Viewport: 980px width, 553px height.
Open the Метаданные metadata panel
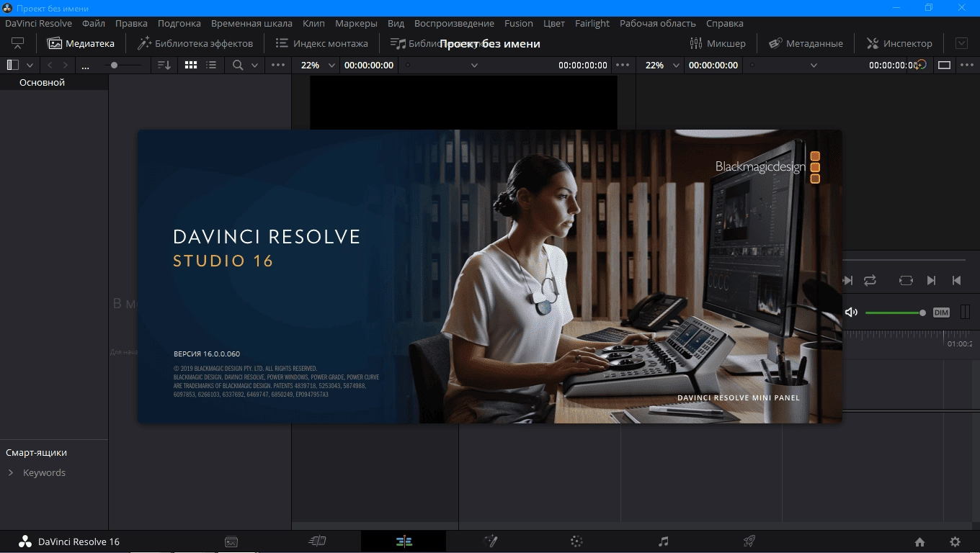(x=806, y=43)
